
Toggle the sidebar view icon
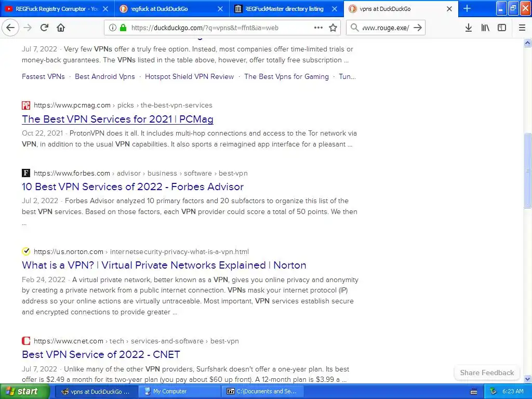pos(502,28)
